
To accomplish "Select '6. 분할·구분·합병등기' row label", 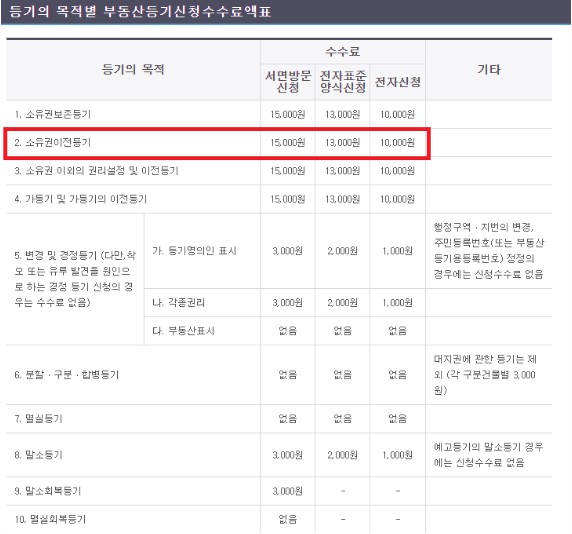I will [x=67, y=375].
